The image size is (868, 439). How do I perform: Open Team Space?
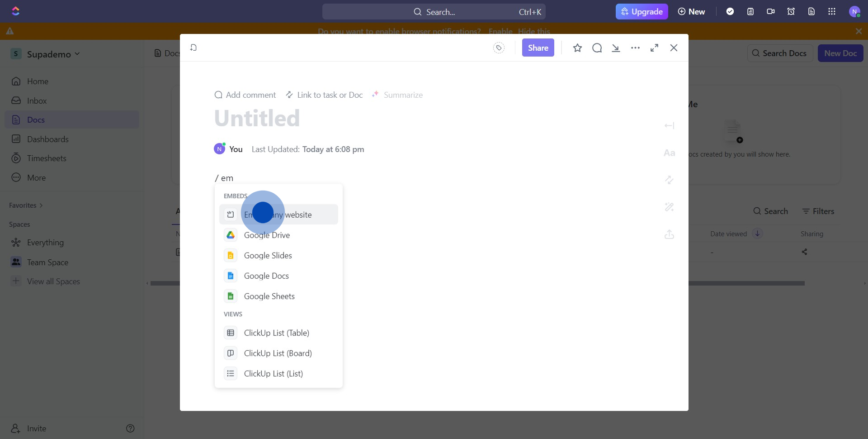(72, 262)
